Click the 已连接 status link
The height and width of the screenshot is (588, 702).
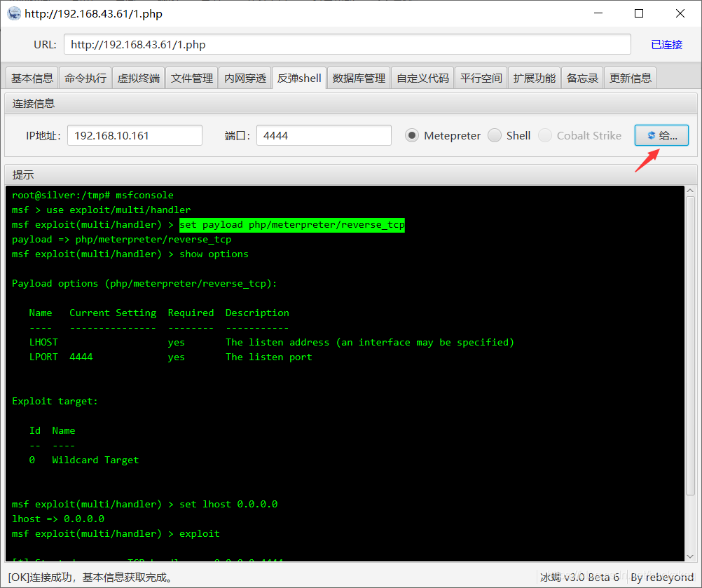coord(667,44)
